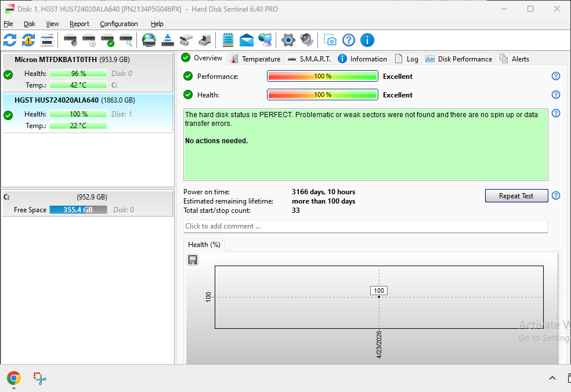571x392 pixels.
Task: Click the Micron disk 42 °C temperature bar
Action: click(x=78, y=85)
